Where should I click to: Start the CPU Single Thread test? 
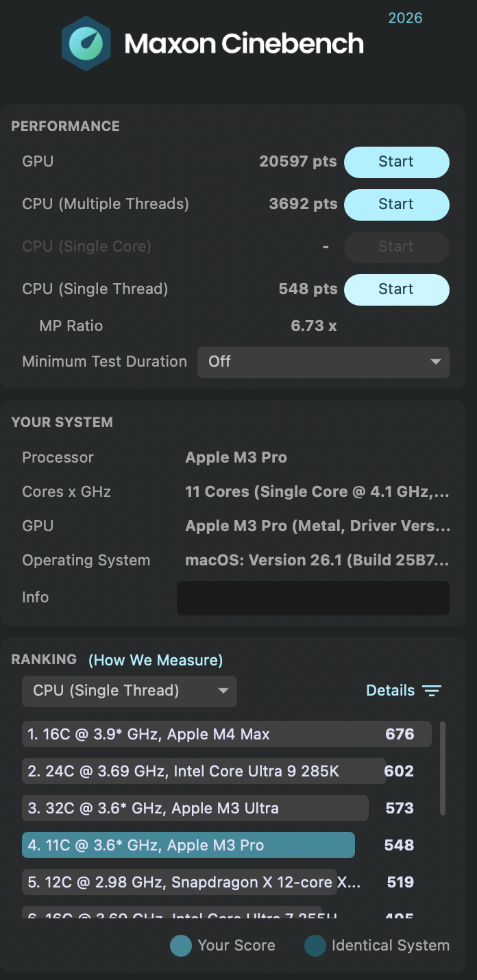(396, 289)
